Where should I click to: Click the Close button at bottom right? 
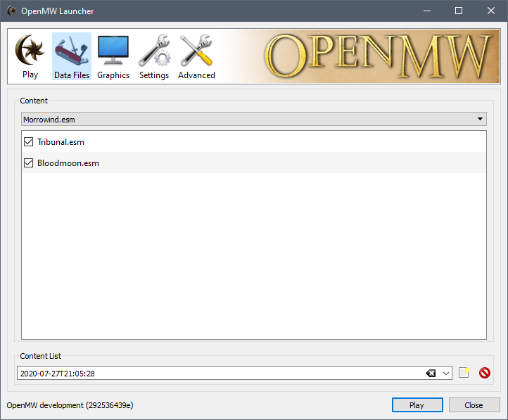click(474, 405)
